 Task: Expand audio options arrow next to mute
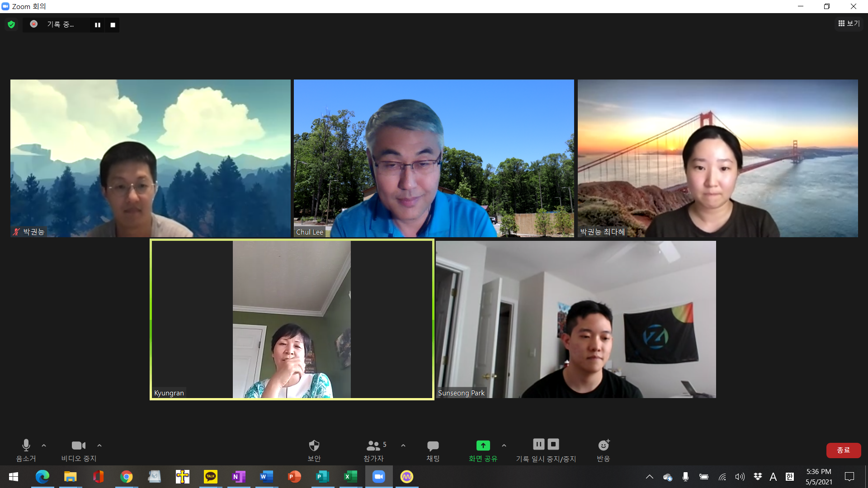[44, 446]
